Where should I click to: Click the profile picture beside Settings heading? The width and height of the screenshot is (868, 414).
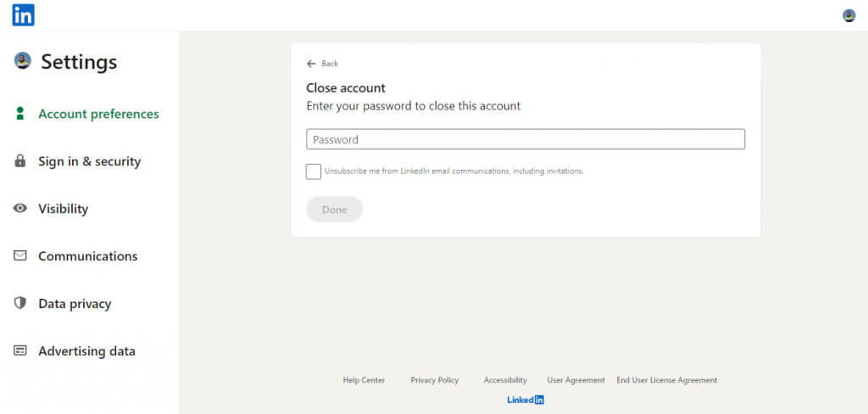pyautogui.click(x=23, y=60)
